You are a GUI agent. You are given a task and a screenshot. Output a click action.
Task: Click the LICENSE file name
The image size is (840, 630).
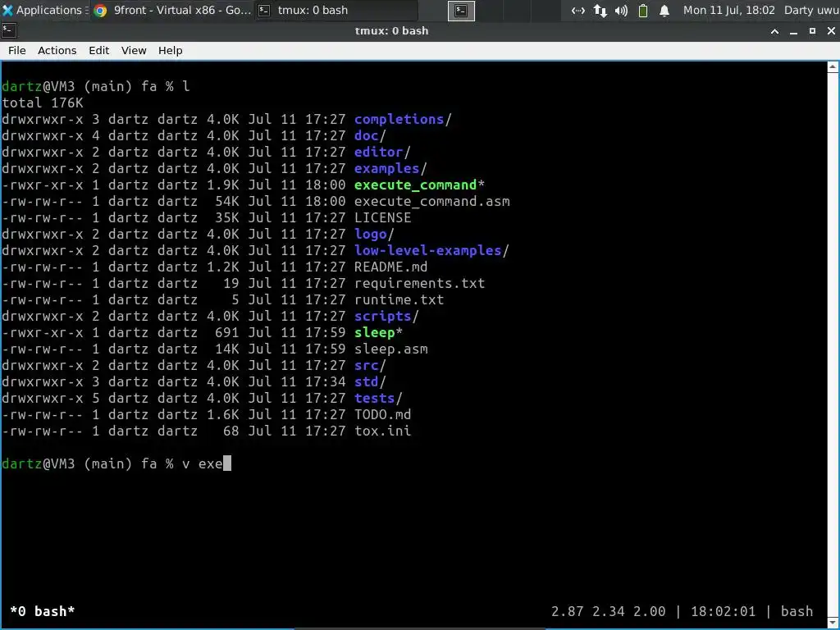(382, 217)
